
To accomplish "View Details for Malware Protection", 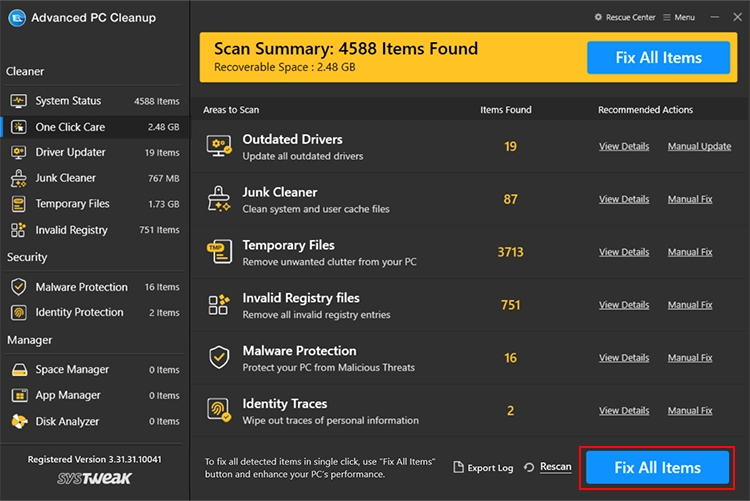I will coord(624,357).
